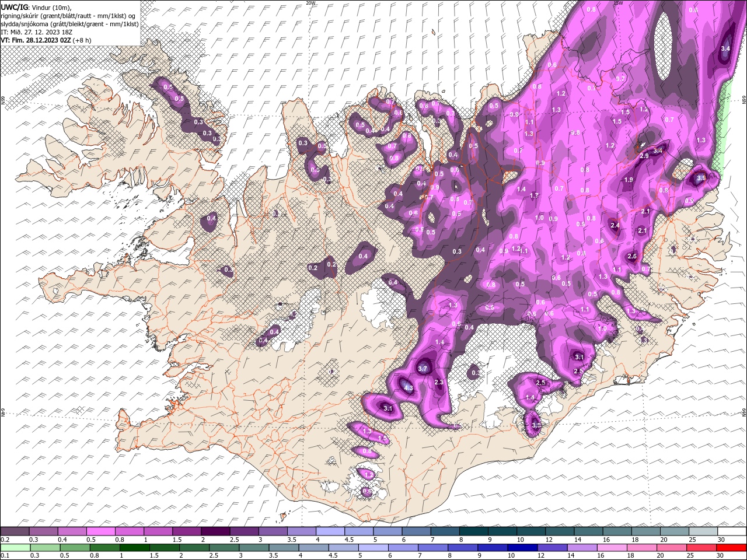Image resolution: width=747 pixels, height=560 pixels.
Task: Click the '20W' longitude label at top
Action: coord(310,3)
